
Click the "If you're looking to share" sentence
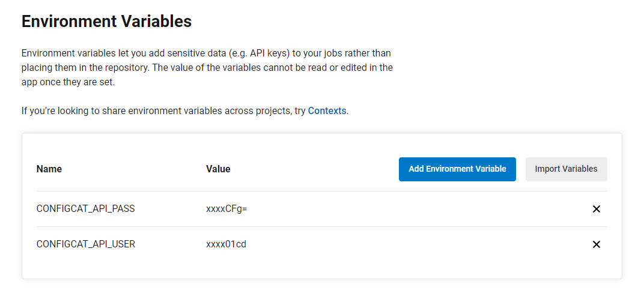pos(84,111)
